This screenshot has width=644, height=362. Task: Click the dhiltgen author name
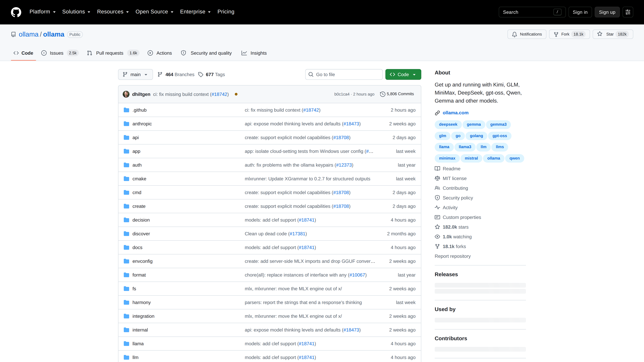pos(141,94)
